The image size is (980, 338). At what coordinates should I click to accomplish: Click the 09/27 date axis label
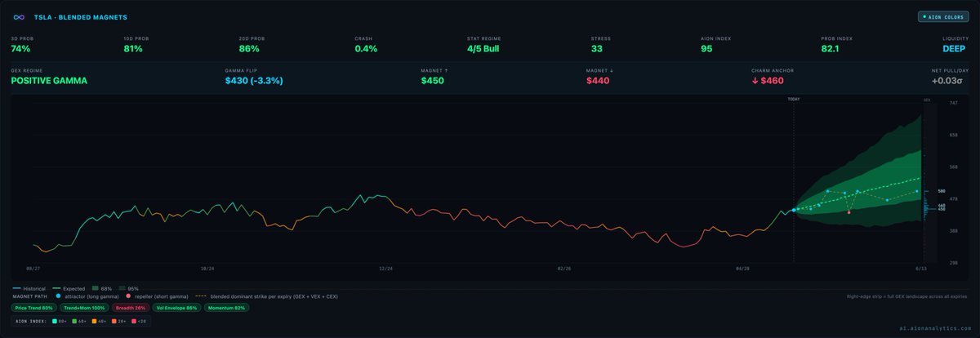pos(33,268)
